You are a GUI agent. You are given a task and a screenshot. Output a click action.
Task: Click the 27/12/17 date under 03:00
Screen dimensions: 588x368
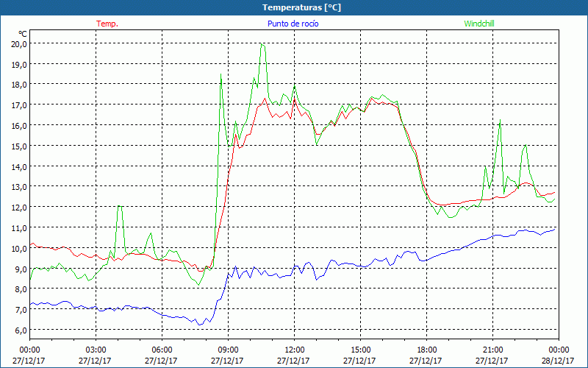coord(96,361)
